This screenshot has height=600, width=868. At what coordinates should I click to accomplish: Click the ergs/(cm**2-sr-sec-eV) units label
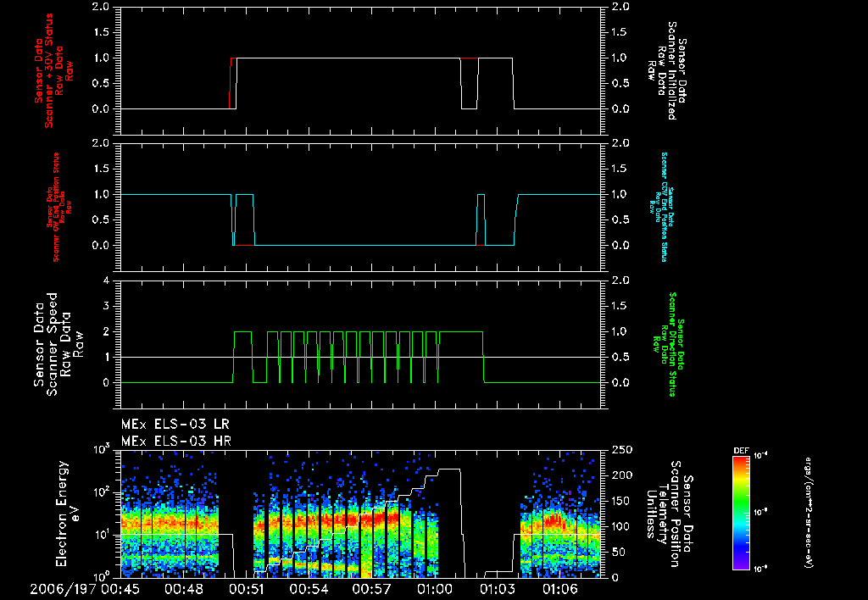[x=808, y=513]
